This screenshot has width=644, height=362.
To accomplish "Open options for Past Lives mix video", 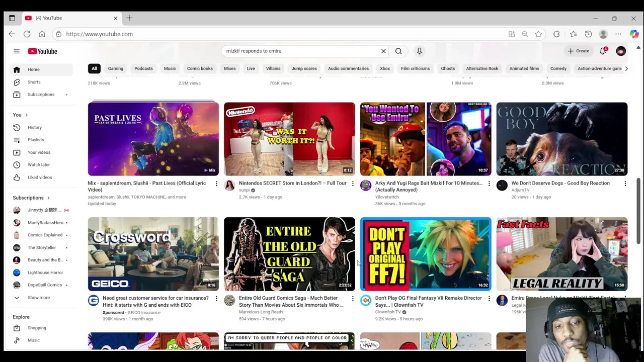I will 216,184.
